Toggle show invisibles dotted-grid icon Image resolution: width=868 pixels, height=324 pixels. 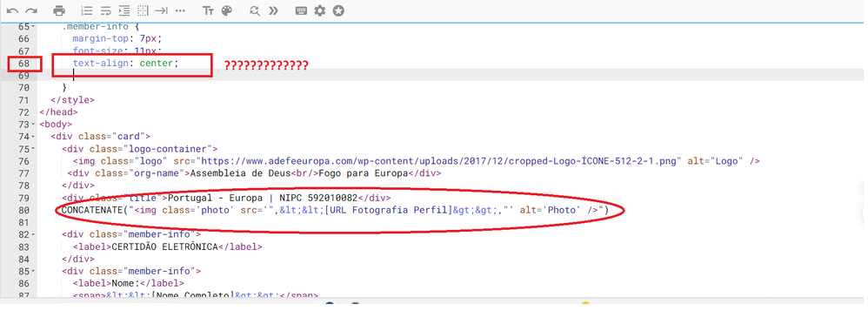143,10
